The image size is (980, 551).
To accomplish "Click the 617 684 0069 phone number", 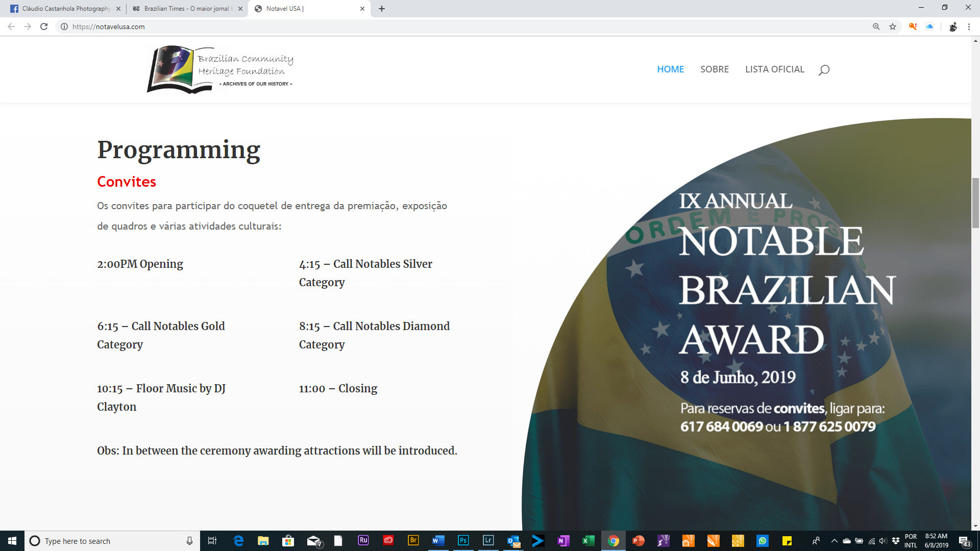I will tap(721, 427).
